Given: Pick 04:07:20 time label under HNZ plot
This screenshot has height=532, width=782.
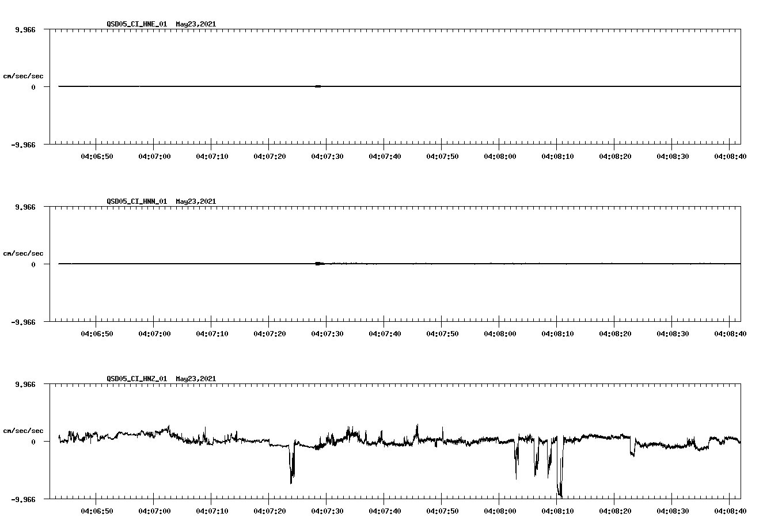Looking at the screenshot, I should click(269, 511).
